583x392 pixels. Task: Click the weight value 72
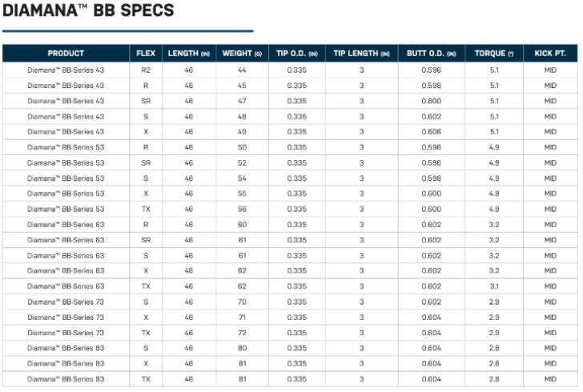pyautogui.click(x=242, y=333)
